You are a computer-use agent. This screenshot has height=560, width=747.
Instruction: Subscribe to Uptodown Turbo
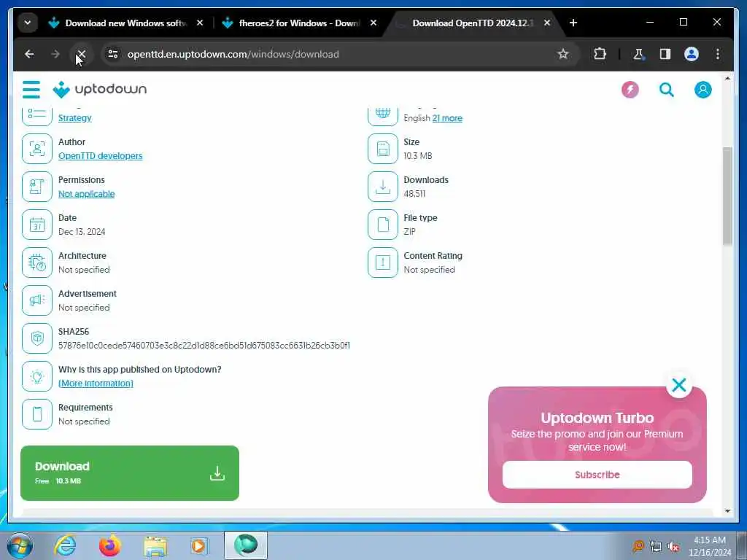pos(597,475)
